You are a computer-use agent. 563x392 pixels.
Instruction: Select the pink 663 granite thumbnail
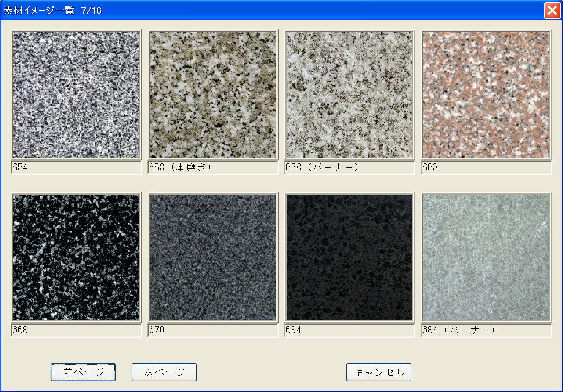(486, 95)
